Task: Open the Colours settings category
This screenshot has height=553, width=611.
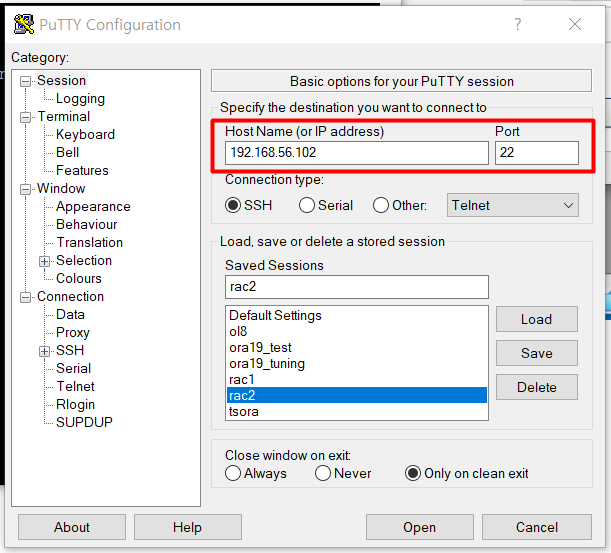Action: [79, 278]
